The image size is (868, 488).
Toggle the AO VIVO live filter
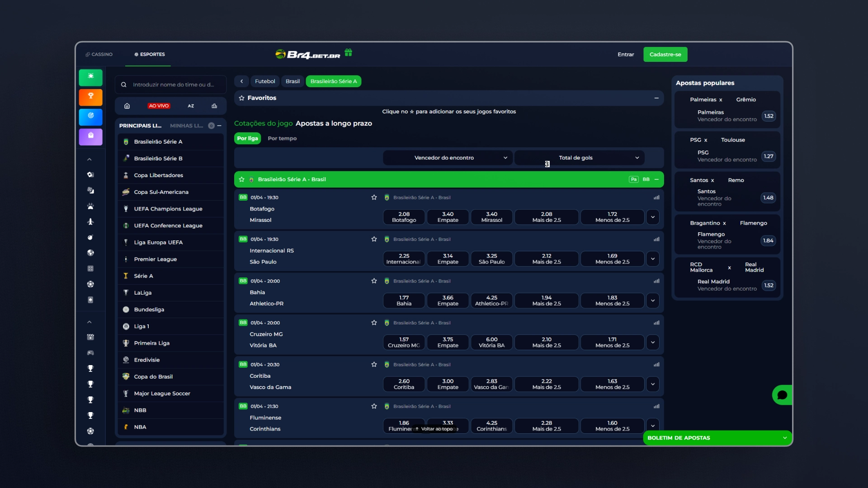(159, 106)
